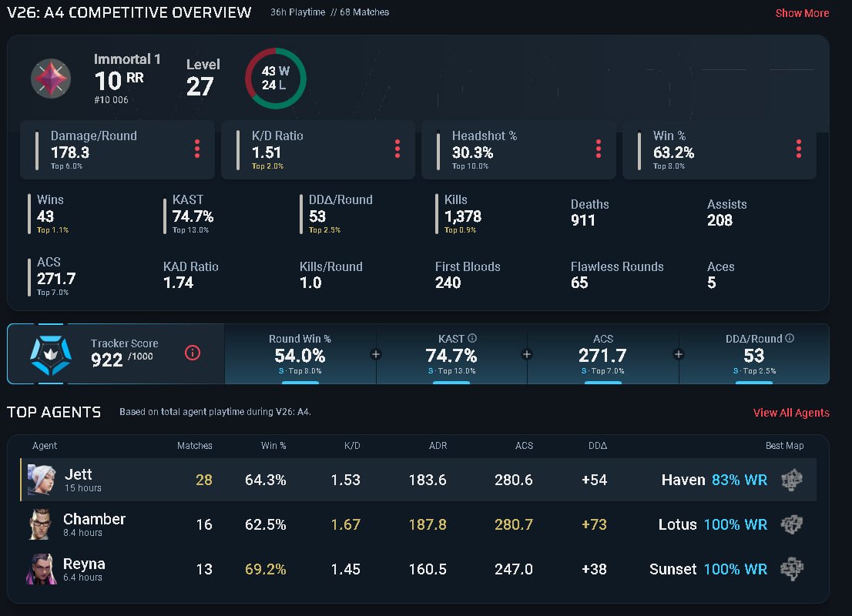This screenshot has width=852, height=616.
Task: Click the Headshot % 30.3% stat card
Action: pyautogui.click(x=519, y=150)
